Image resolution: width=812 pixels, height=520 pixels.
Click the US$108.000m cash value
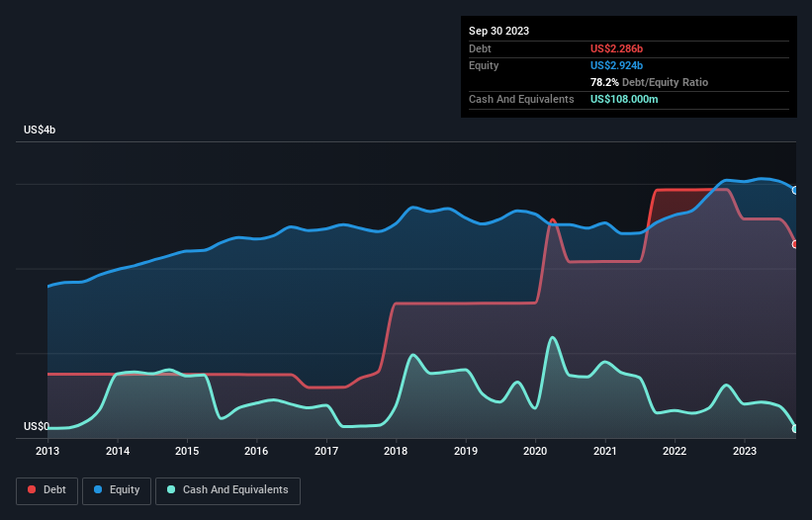[624, 99]
